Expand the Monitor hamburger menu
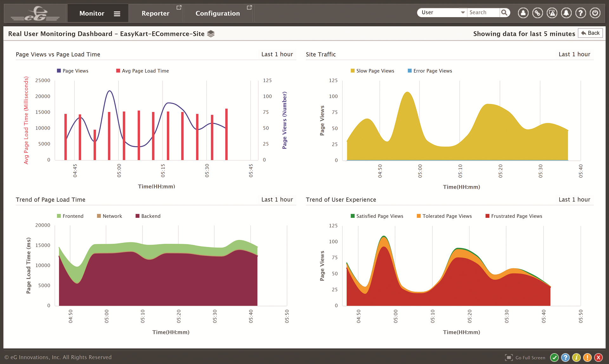Screen dimensions: 609x364 (117, 14)
